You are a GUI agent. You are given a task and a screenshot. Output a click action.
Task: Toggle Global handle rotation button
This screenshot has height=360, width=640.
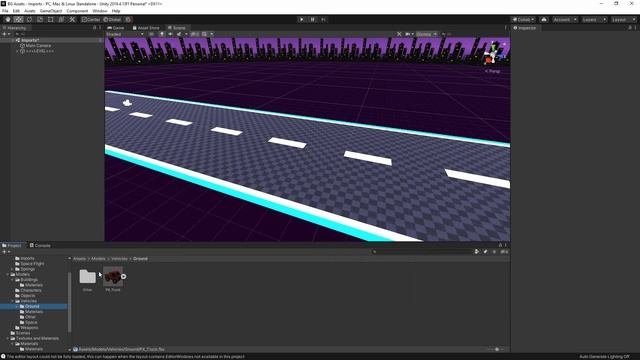tap(112, 20)
